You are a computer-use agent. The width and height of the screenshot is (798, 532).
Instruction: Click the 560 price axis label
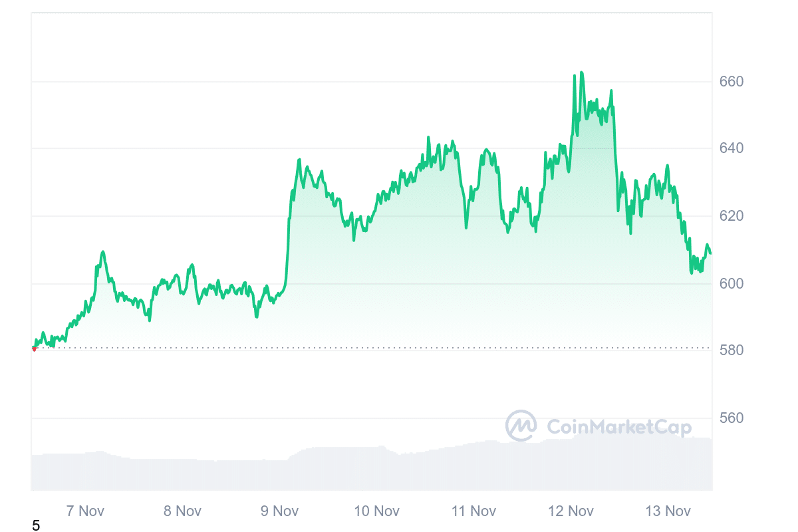click(x=731, y=418)
